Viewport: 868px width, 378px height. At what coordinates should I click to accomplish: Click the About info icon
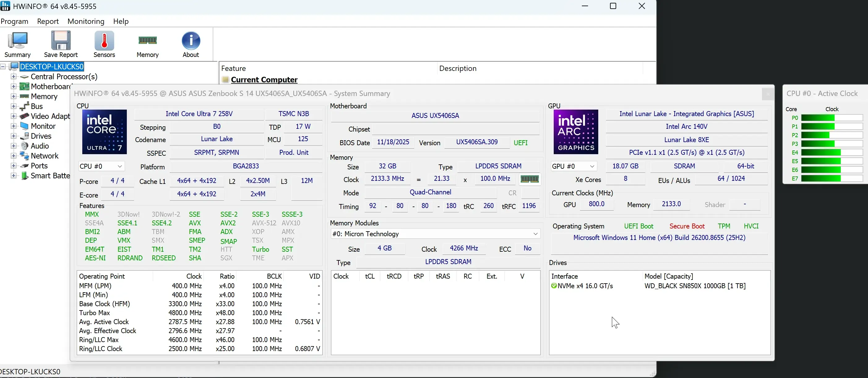(x=191, y=45)
